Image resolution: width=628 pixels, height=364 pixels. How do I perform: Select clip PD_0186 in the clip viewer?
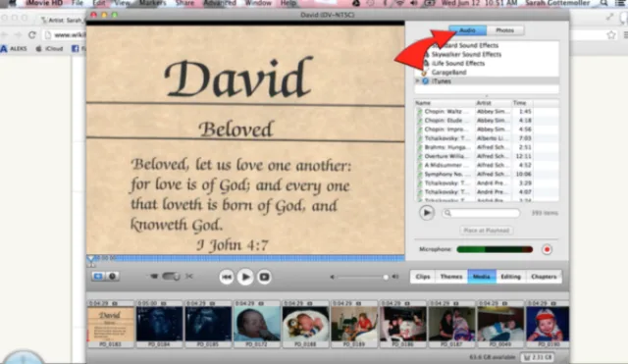403,325
